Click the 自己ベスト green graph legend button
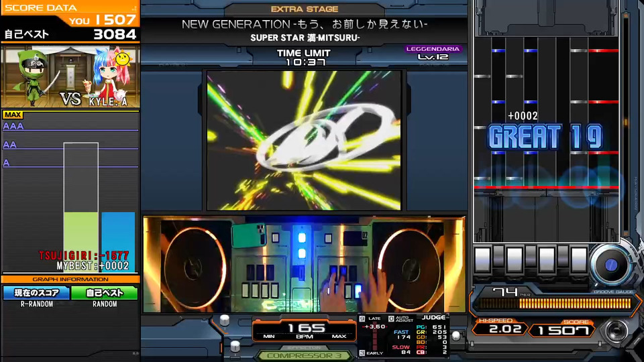Viewport: 644px width, 362px height. [105, 293]
